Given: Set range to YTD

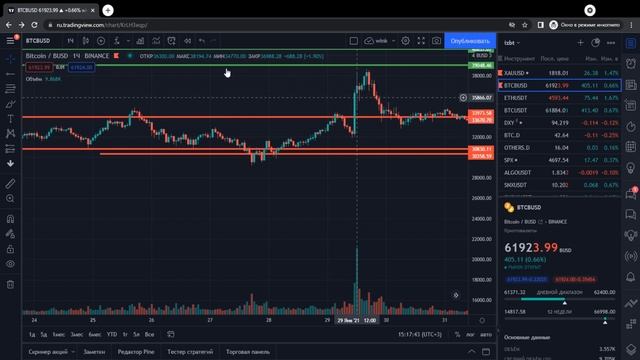Looking at the screenshot, I should click(112, 334).
